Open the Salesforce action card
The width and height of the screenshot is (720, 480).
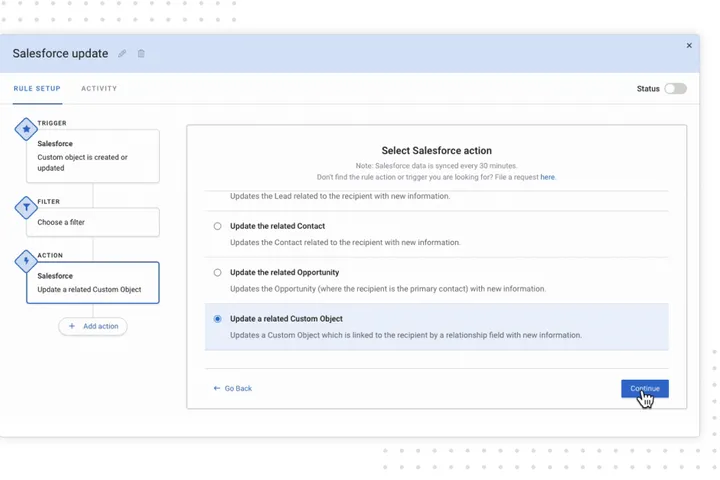tap(93, 282)
